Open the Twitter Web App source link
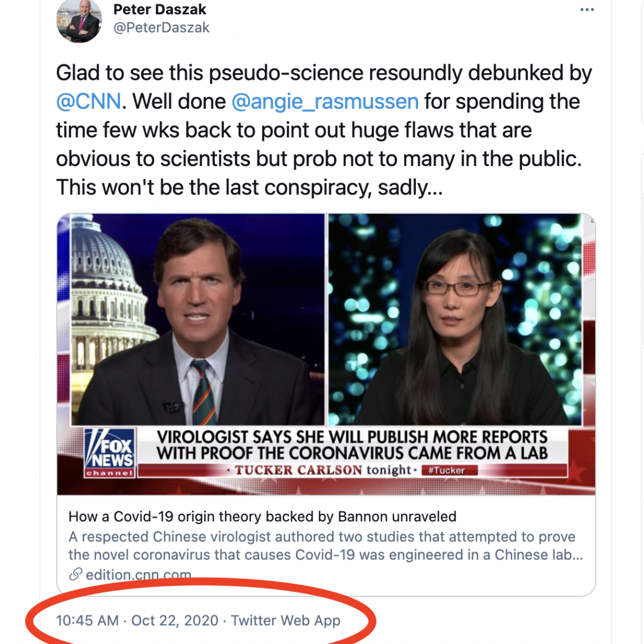 tap(285, 621)
